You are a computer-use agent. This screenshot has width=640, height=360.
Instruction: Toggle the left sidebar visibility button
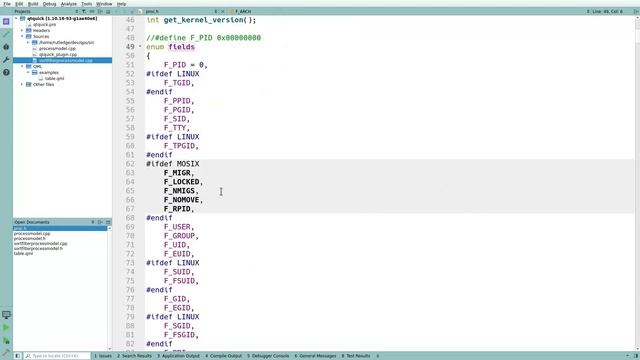tap(17, 356)
